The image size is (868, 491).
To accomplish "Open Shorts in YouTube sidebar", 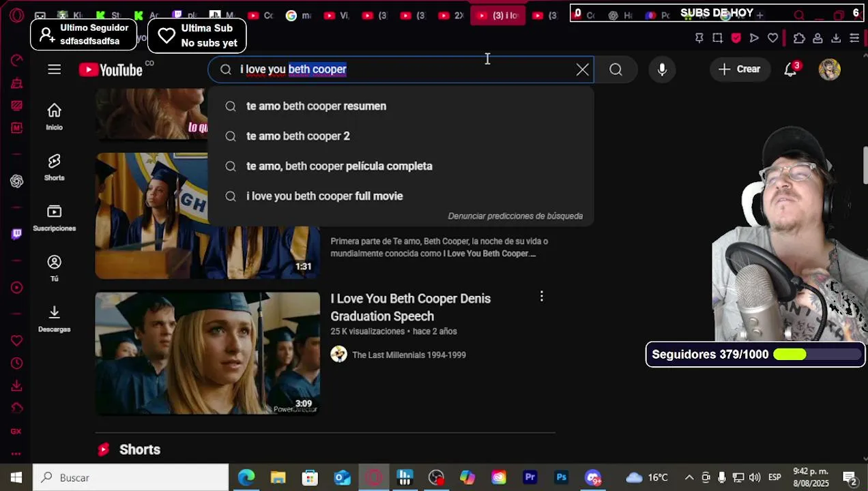I will pyautogui.click(x=55, y=167).
